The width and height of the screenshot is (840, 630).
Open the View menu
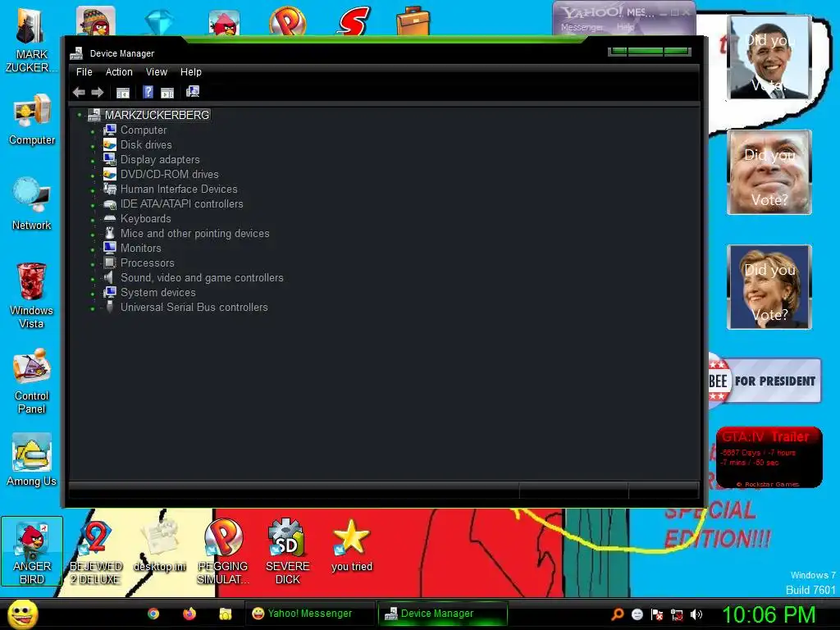tap(157, 72)
